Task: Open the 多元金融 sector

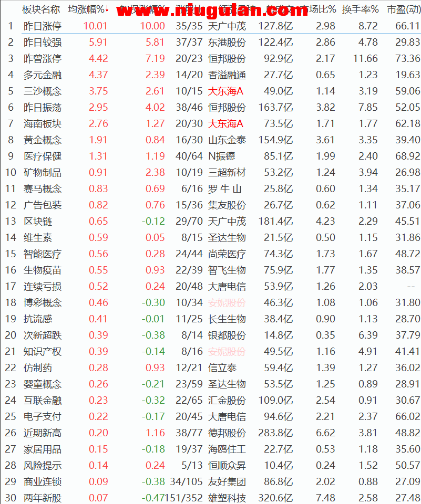Action: 43,75
